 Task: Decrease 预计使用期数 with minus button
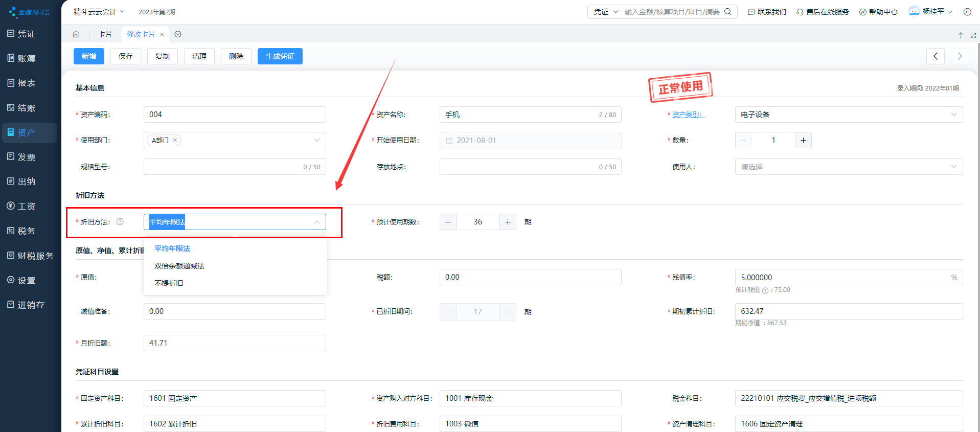point(448,222)
